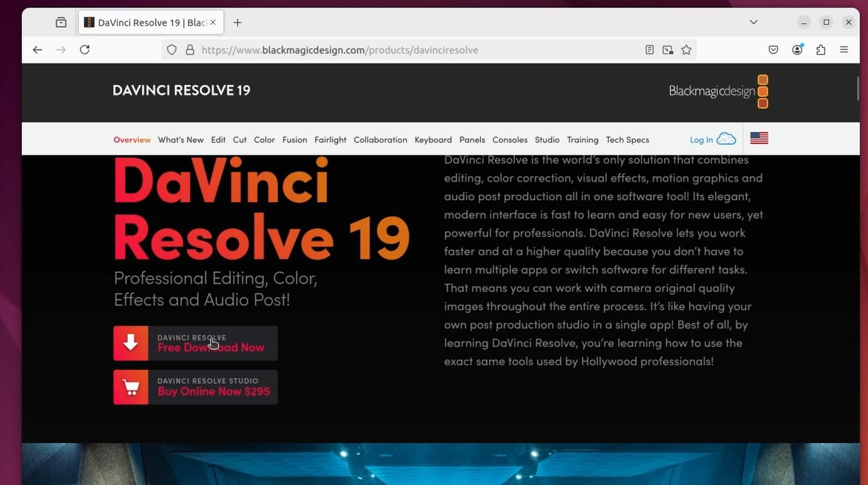Click the red shopping cart icon
Screen dimensions: 868x485
pos(130,387)
